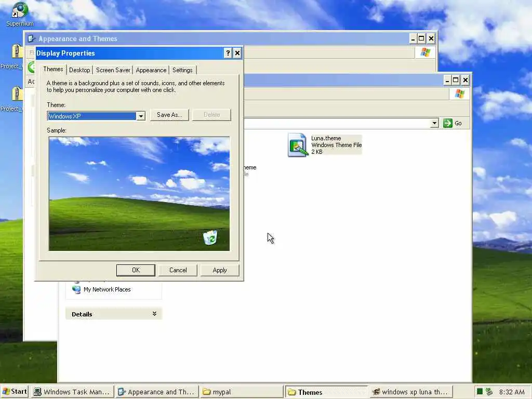The height and width of the screenshot is (399, 532).
Task: Switch to Windows Task Manager taskbar item
Action: coord(72,392)
